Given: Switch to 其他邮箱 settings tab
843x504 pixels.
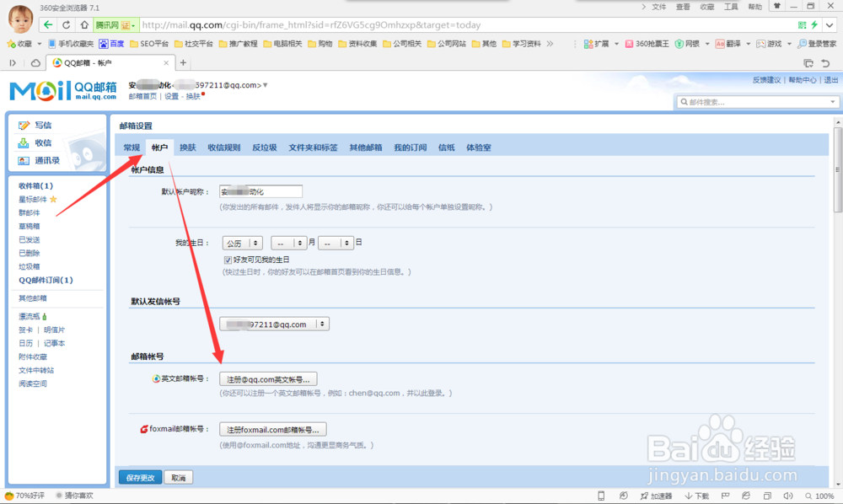Looking at the screenshot, I should click(366, 147).
